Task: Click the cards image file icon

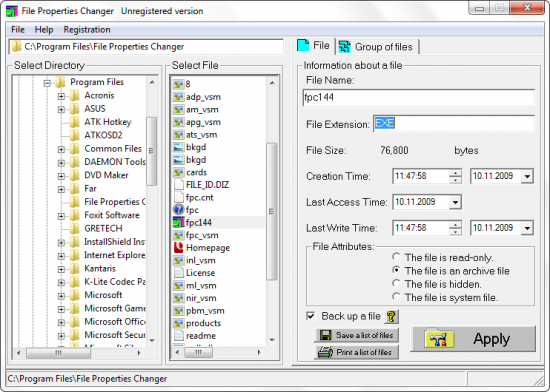Action: coord(179,172)
